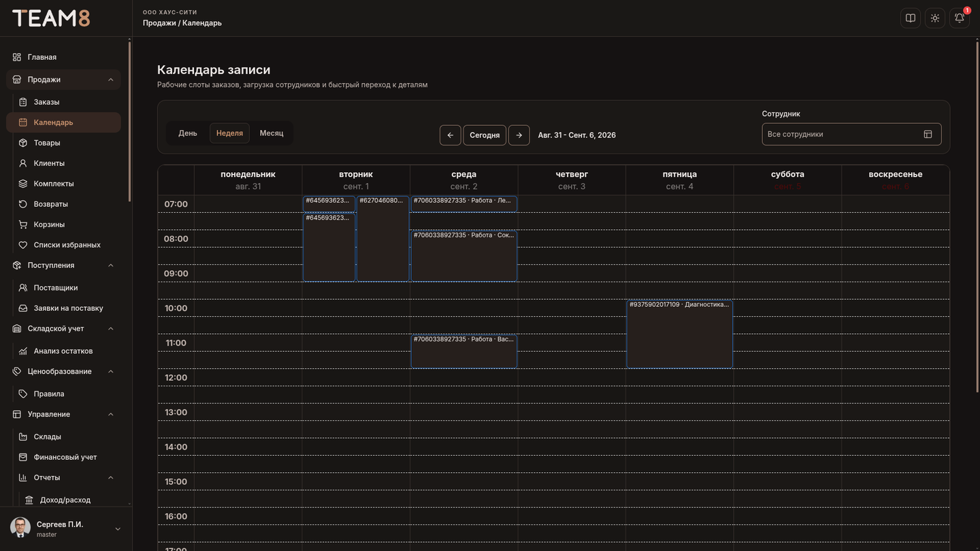This screenshot has width=980, height=551.
Task: Click the Поставщики supplier icon
Action: click(23, 288)
